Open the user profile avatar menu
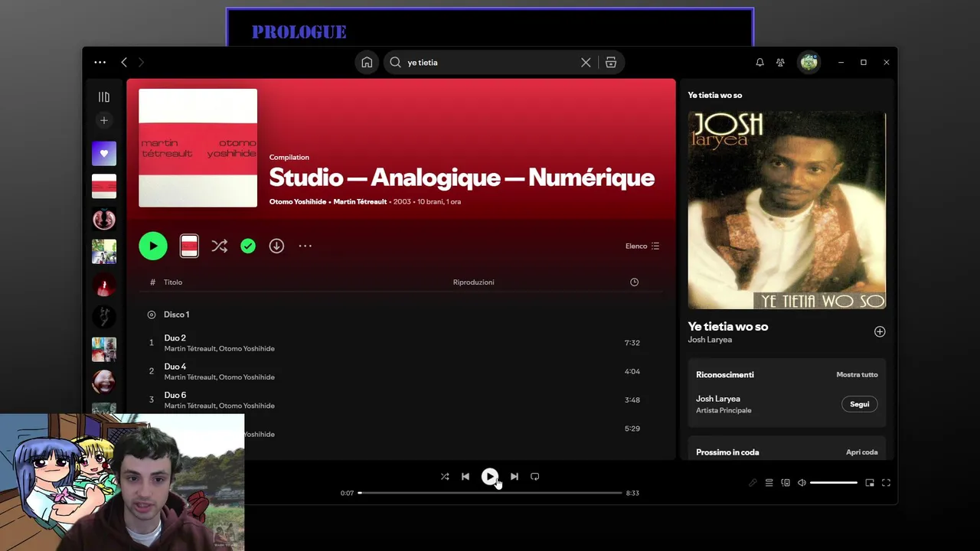The height and width of the screenshot is (551, 980). (808, 63)
